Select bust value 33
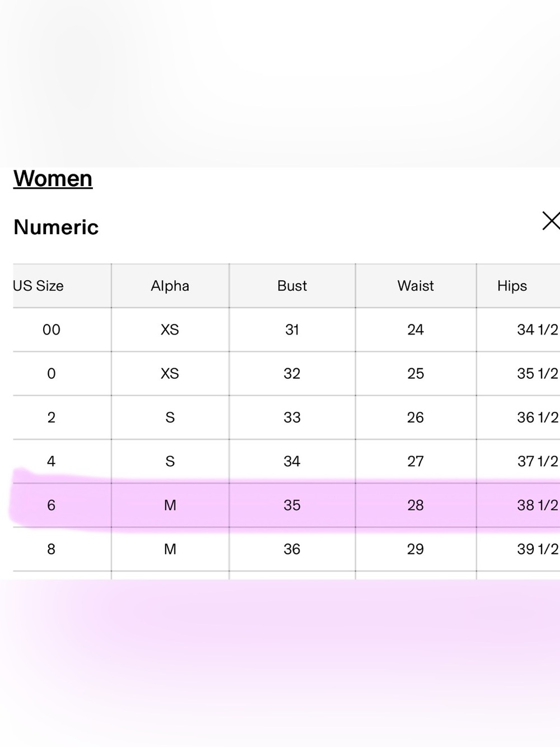Image resolution: width=560 pixels, height=747 pixels. [x=292, y=417]
